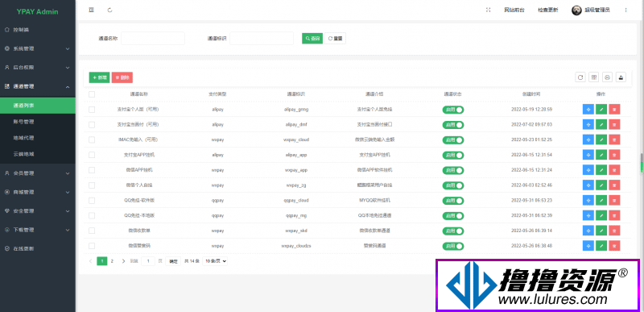The image size is (644, 312).
Task: Edit the wxpay_zg channel row
Action: pos(601,185)
